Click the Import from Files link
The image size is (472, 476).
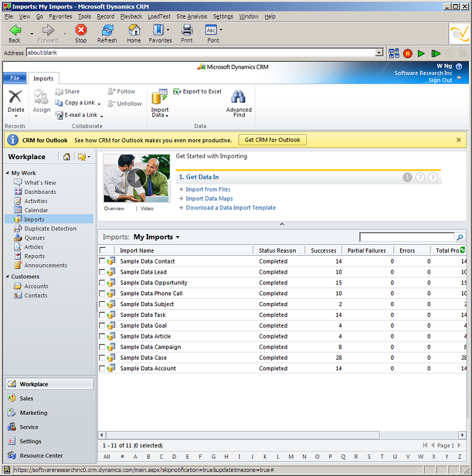pyautogui.click(x=208, y=190)
